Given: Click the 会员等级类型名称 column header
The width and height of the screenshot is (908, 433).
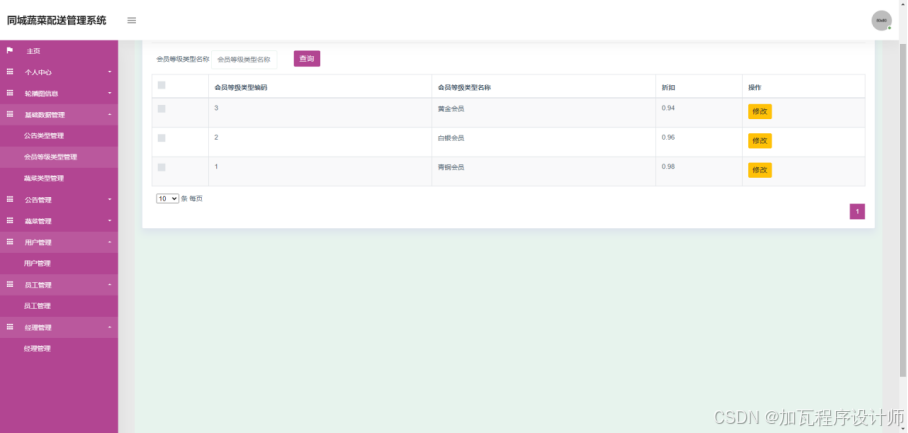Looking at the screenshot, I should [x=464, y=87].
